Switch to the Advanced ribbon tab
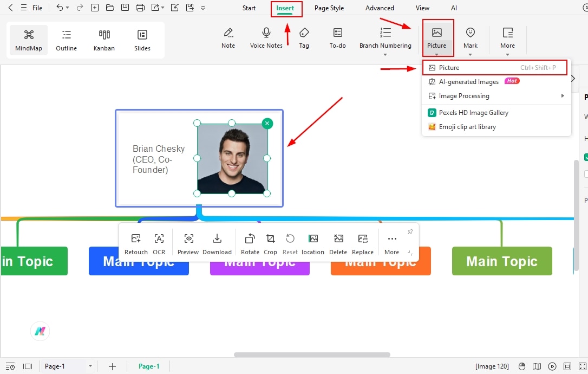The width and height of the screenshot is (588, 374). coord(379,8)
